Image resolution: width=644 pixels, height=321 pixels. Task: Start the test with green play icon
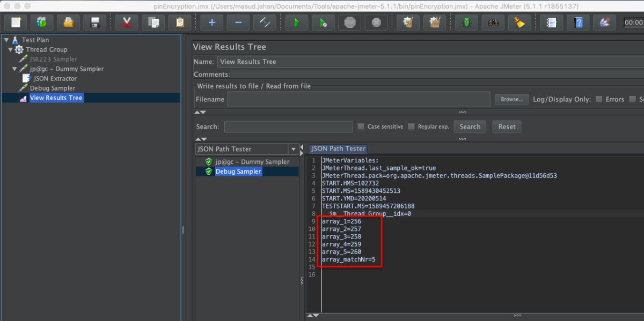[x=296, y=23]
